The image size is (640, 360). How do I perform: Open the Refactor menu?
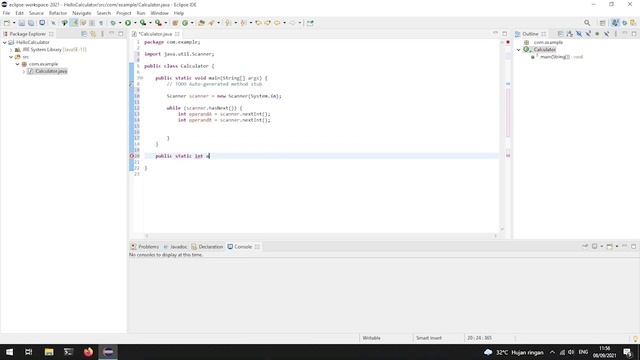pyautogui.click(x=58, y=13)
